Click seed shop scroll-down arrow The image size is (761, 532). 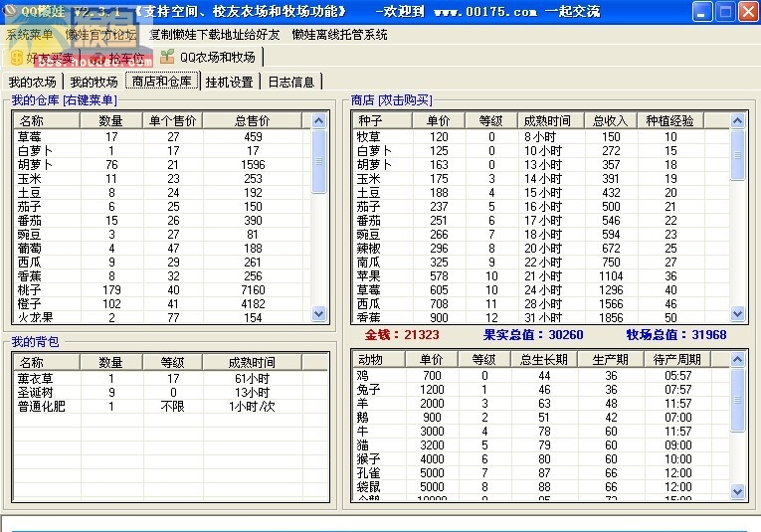click(x=737, y=314)
